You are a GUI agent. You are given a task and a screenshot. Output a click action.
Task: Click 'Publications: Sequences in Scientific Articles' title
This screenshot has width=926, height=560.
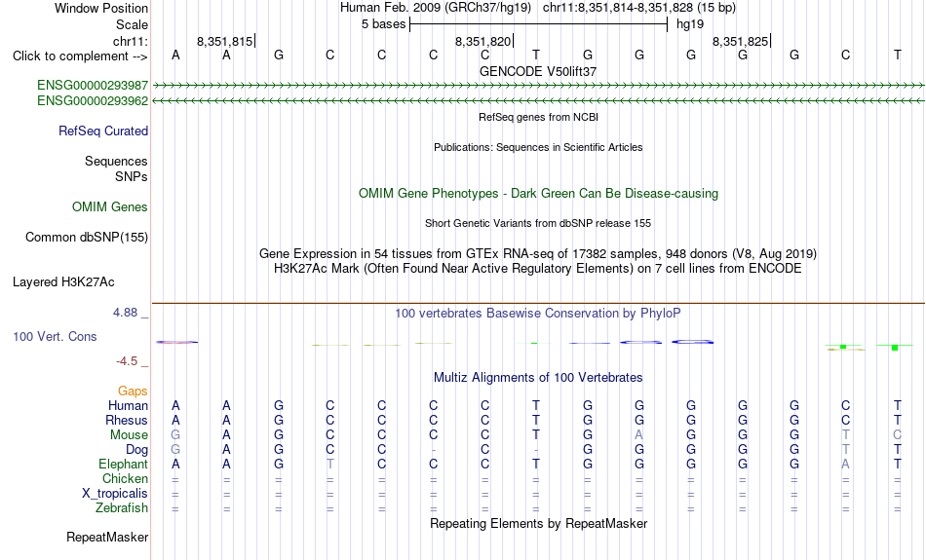(538, 147)
